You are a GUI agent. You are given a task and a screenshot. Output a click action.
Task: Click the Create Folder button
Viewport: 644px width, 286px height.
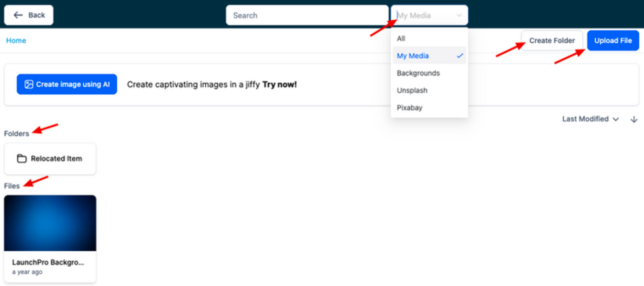pos(552,40)
